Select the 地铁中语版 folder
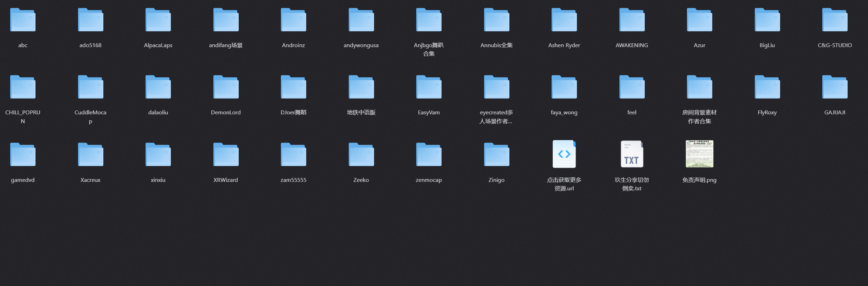The height and width of the screenshot is (286, 868). pos(361,87)
